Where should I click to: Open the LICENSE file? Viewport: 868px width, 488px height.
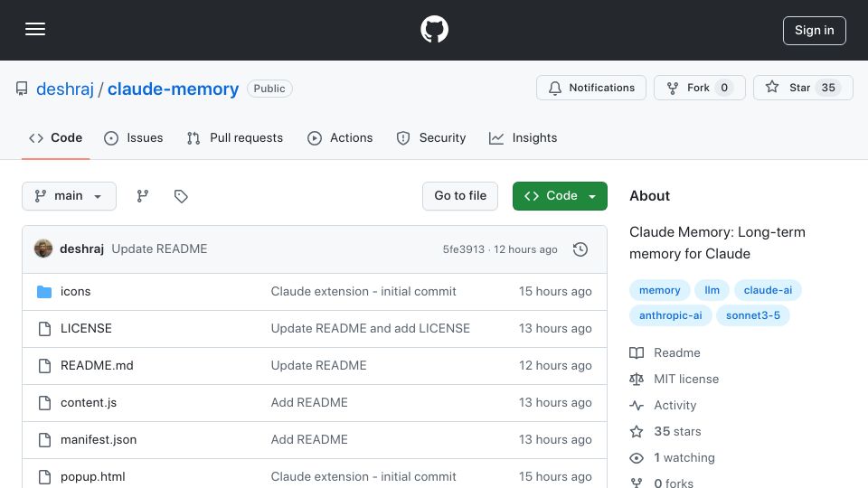86,329
